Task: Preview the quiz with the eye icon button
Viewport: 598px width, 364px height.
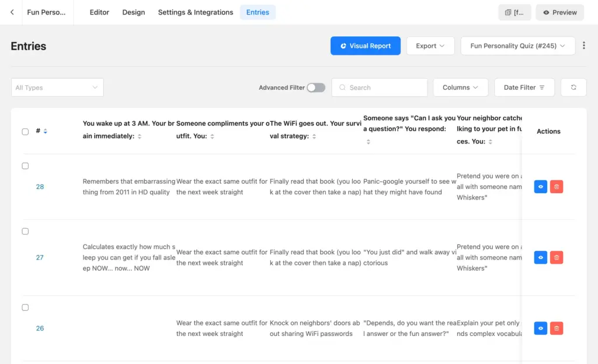Action: (559, 12)
